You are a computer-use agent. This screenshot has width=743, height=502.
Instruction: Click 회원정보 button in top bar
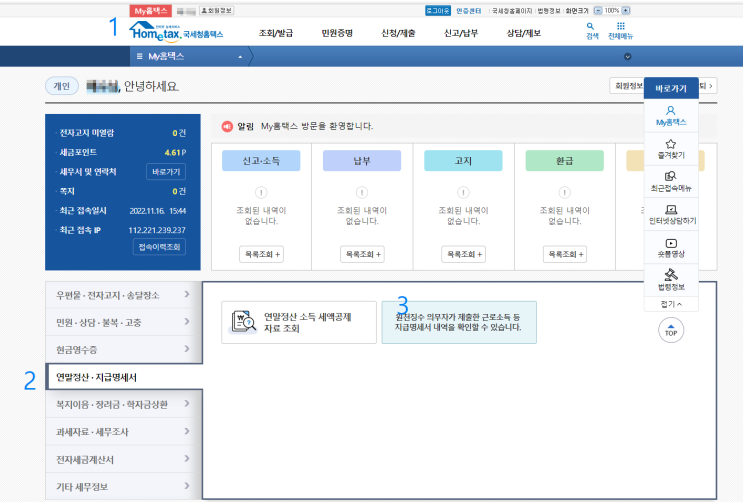pyautogui.click(x=217, y=10)
